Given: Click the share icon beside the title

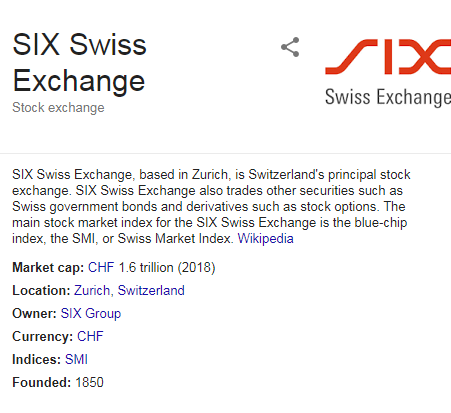Looking at the screenshot, I should [x=290, y=47].
